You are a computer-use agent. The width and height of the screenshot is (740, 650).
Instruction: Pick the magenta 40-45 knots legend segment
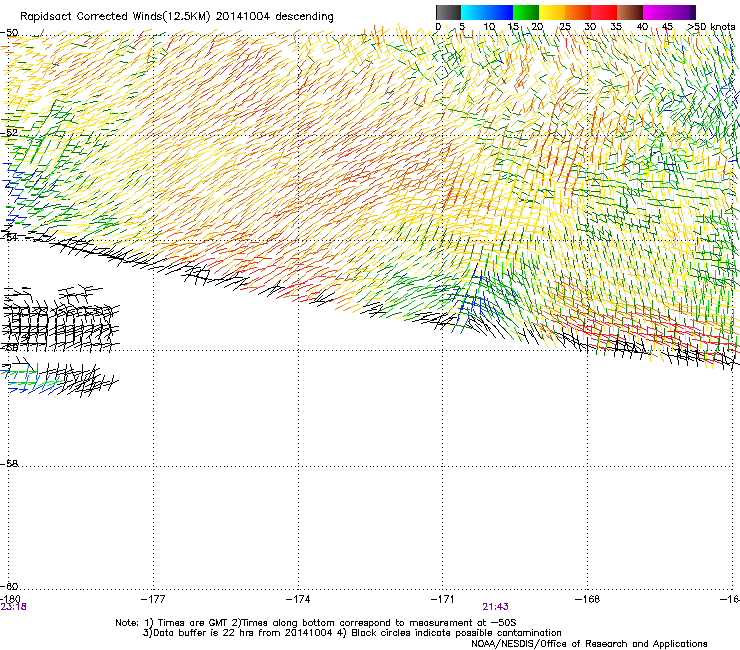[x=656, y=12]
